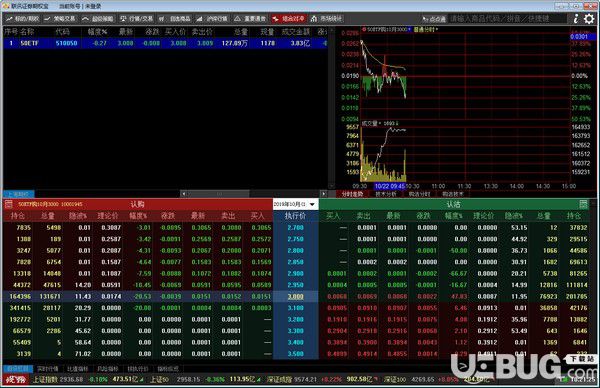
Task: Switch to the 技术分析 chart tab
Action: point(386,194)
